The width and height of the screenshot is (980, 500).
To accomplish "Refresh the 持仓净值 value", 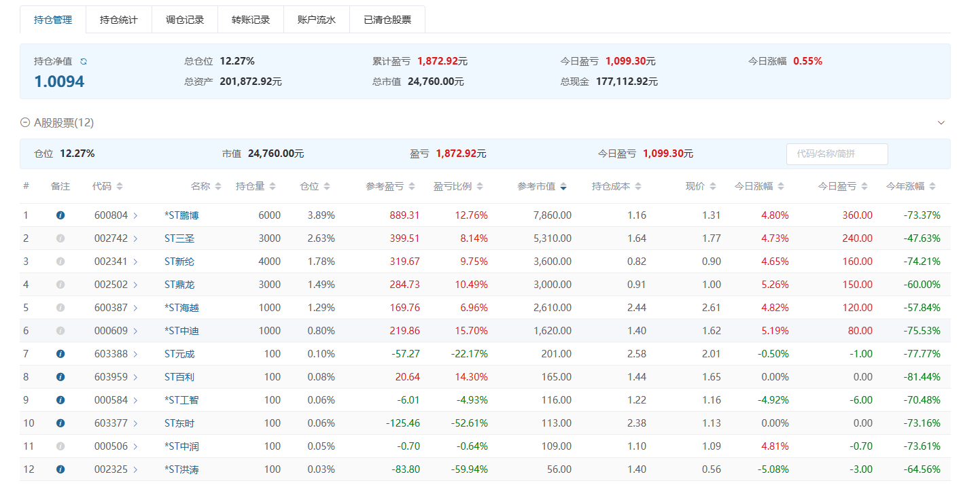I will [84, 61].
